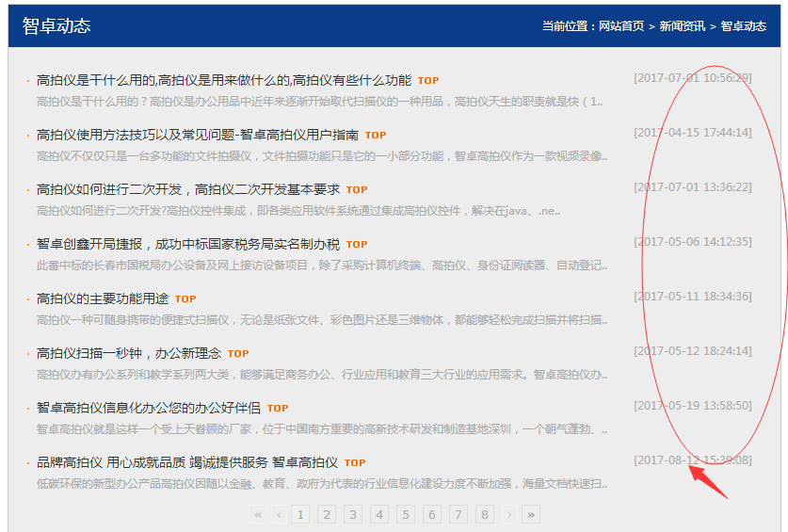Click TOP badge beside 高拍仪的主要功能用途
788x532 pixels.
pyautogui.click(x=185, y=299)
